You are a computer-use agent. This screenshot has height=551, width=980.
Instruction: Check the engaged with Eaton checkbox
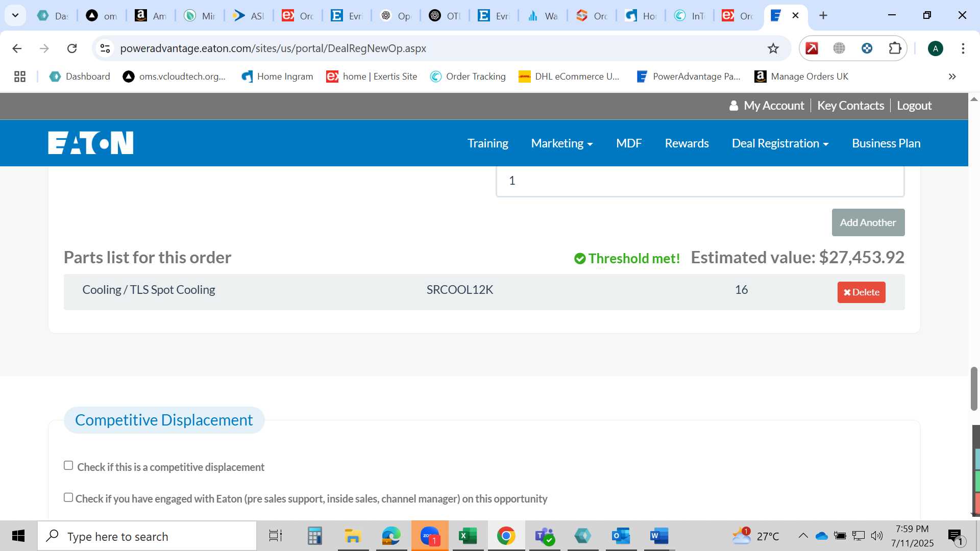(x=68, y=497)
